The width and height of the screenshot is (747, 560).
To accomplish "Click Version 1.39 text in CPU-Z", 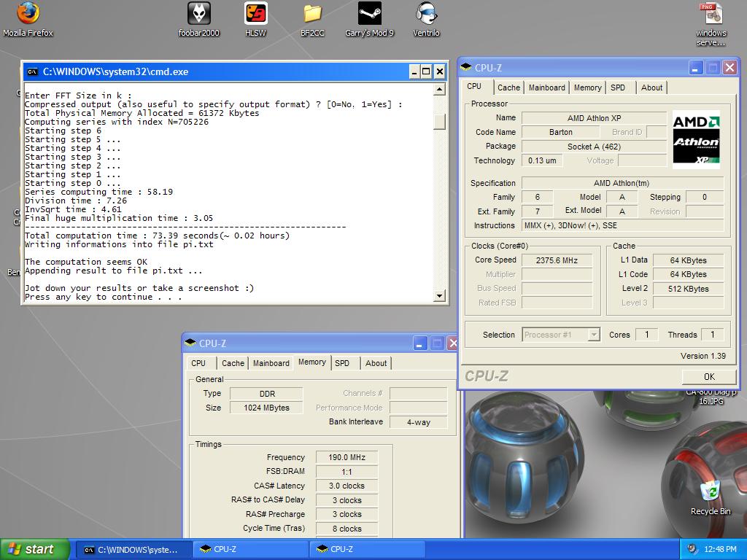I will pyautogui.click(x=703, y=356).
